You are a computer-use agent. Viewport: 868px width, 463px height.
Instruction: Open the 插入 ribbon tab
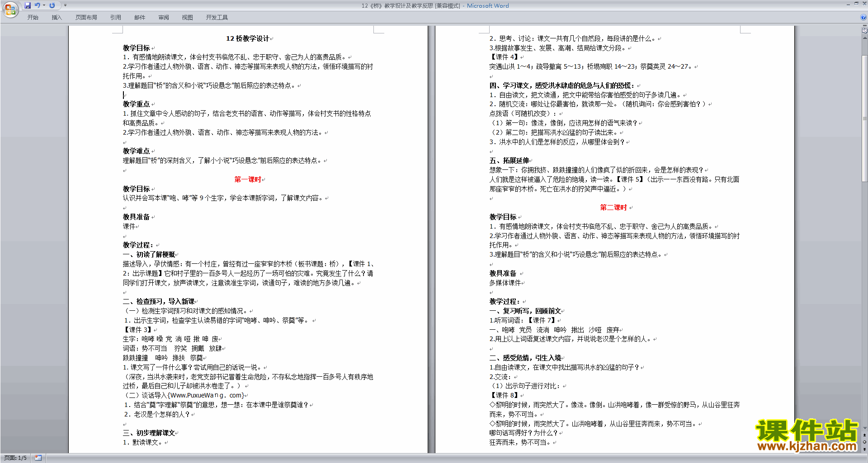click(57, 18)
